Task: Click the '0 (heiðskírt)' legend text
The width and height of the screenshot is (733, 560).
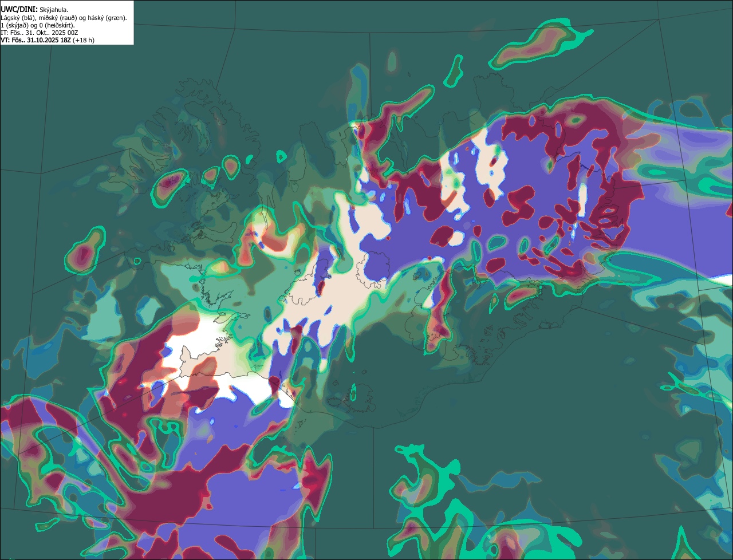Action: [56, 25]
